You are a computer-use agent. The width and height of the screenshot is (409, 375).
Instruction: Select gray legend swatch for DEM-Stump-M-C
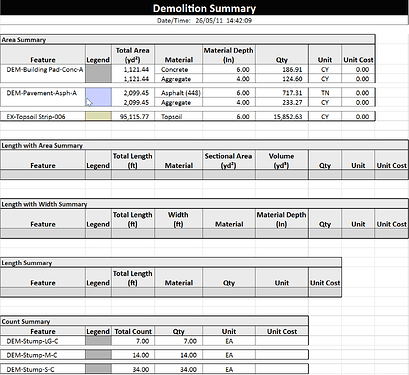(x=98, y=355)
